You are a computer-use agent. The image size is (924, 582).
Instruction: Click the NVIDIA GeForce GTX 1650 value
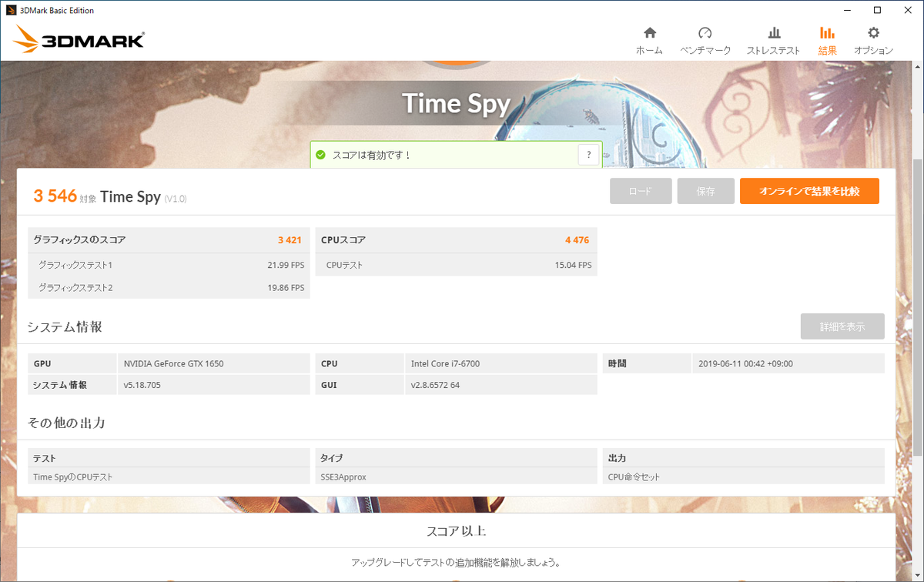coord(173,363)
